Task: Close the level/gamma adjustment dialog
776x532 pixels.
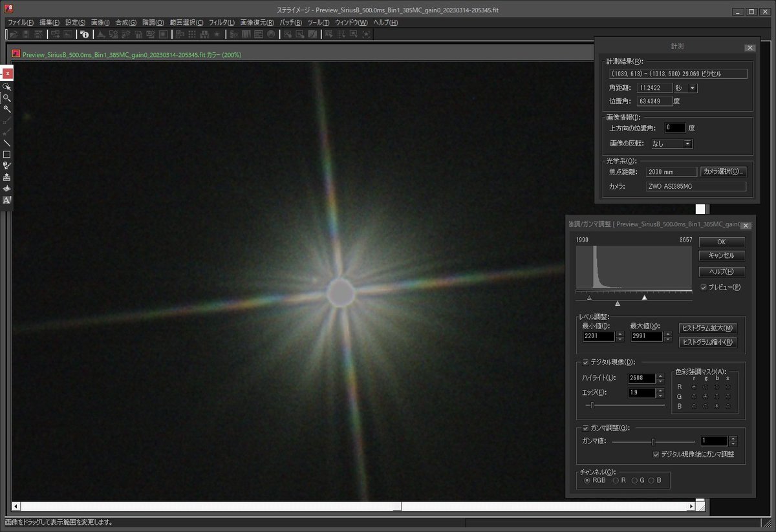Action: coord(746,226)
